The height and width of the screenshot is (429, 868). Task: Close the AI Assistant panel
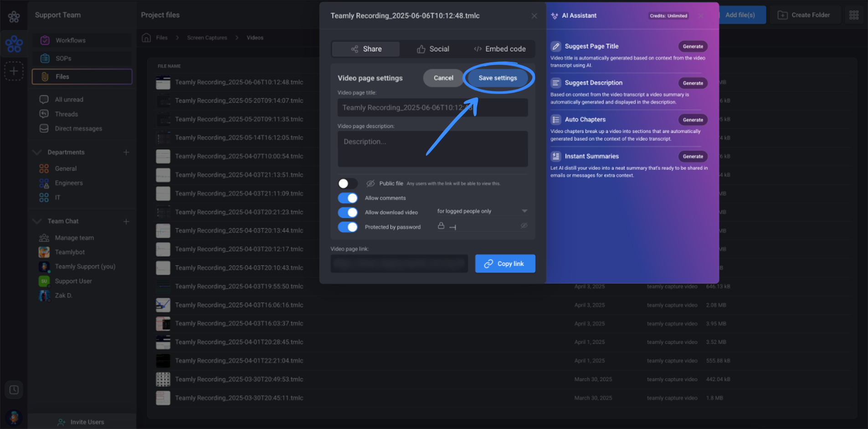pyautogui.click(x=701, y=16)
